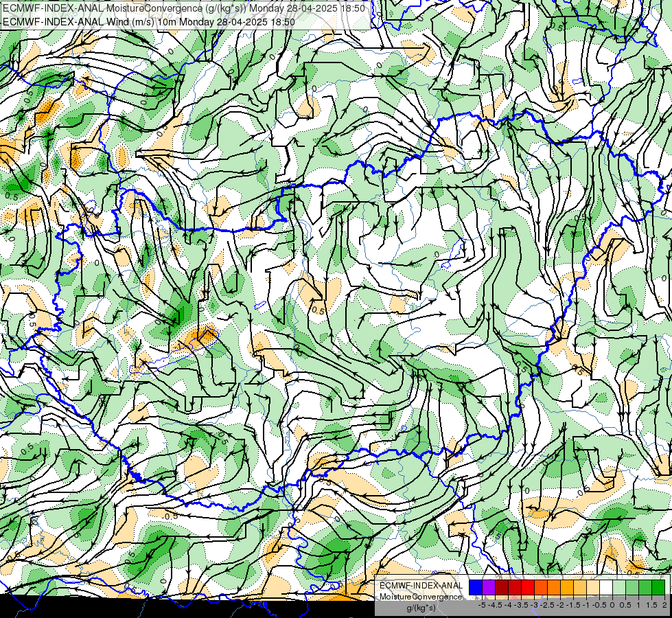Click the -3.5 tick label on legend scale
This screenshot has height=618, width=672.
pos(521,605)
